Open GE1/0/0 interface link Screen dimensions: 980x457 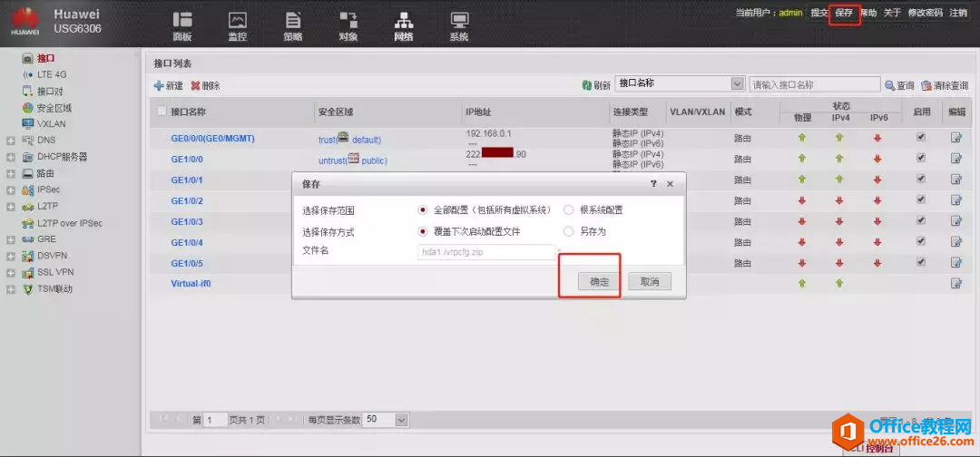point(187,160)
